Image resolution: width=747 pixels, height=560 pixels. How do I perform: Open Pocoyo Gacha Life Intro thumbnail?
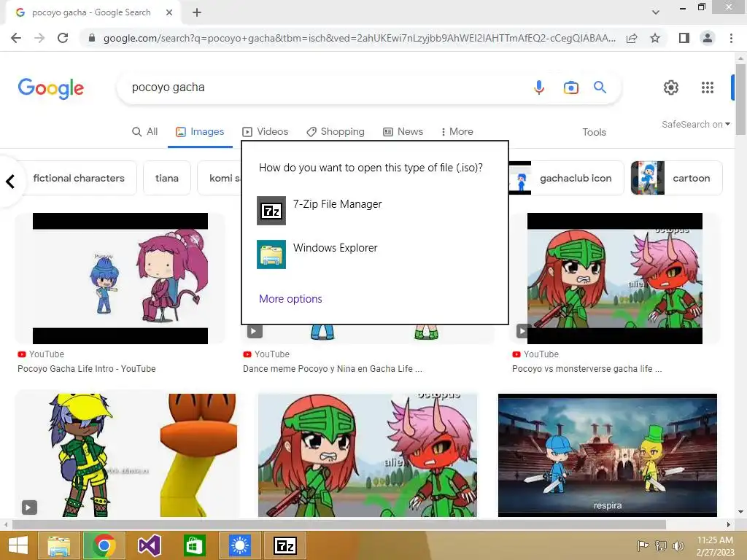click(120, 279)
